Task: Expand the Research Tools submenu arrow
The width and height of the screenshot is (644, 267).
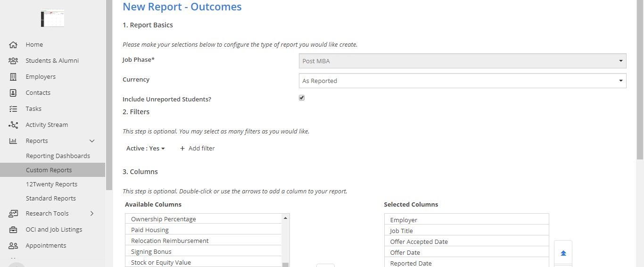Action: [x=92, y=214]
